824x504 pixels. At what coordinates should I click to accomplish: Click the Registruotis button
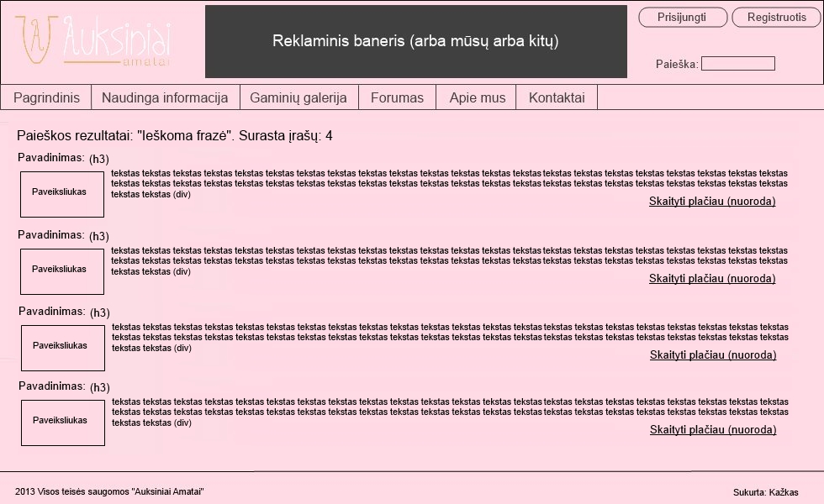pyautogui.click(x=776, y=18)
